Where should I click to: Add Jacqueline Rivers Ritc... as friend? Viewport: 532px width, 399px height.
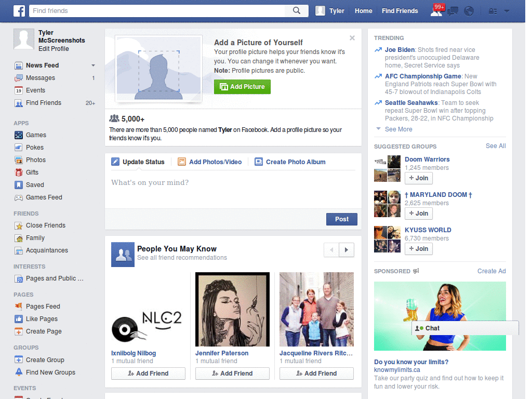point(316,374)
